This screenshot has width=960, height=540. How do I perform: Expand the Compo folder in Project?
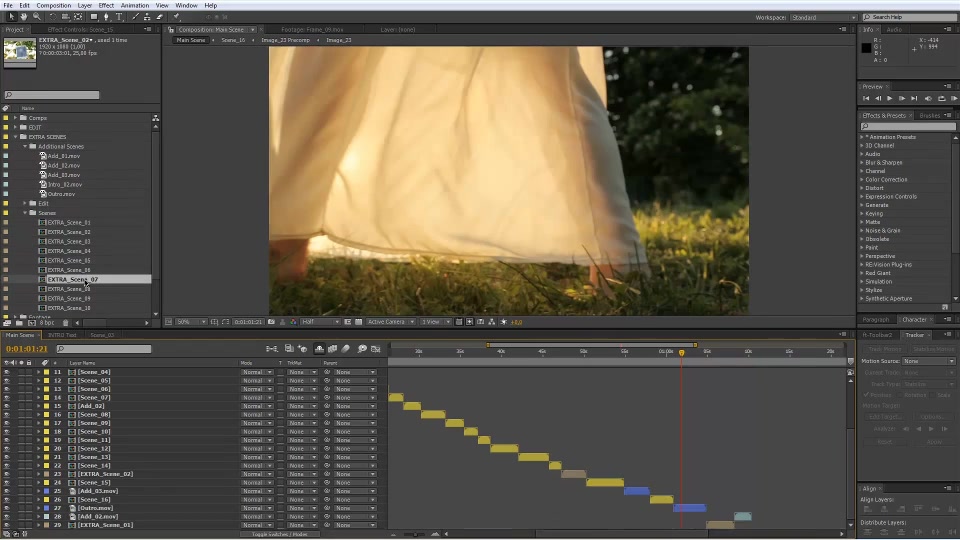[x=15, y=118]
